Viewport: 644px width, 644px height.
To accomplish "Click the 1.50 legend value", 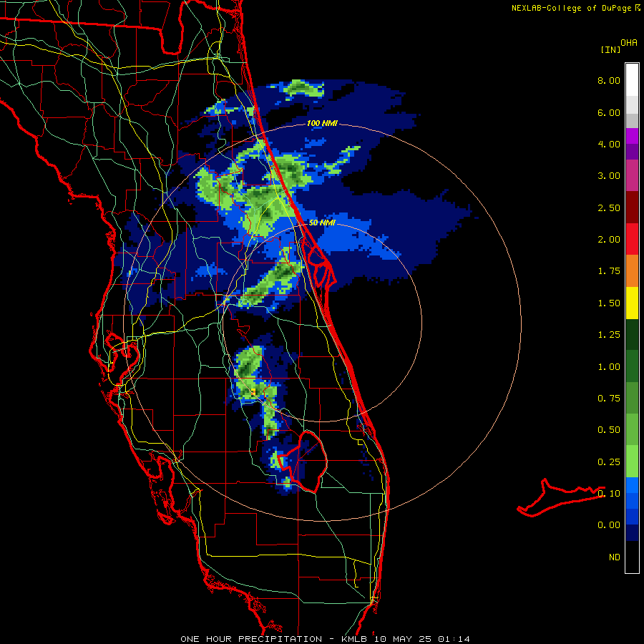I will click(x=609, y=303).
